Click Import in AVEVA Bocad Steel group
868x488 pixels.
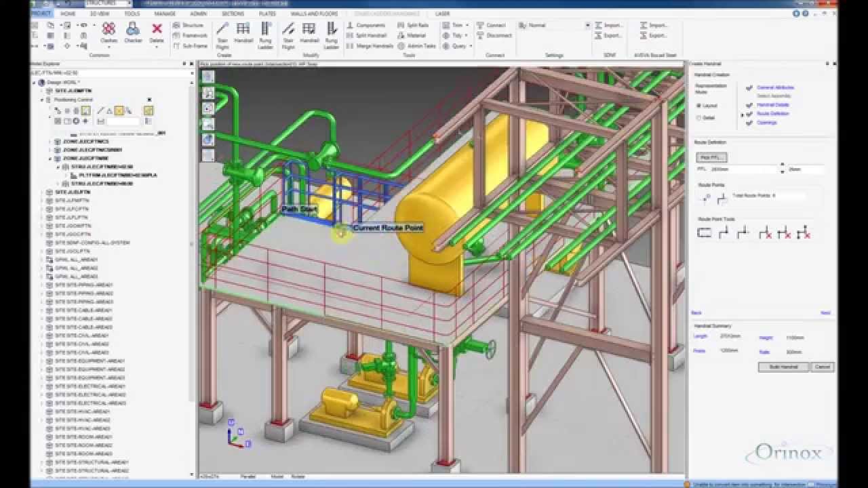point(654,26)
